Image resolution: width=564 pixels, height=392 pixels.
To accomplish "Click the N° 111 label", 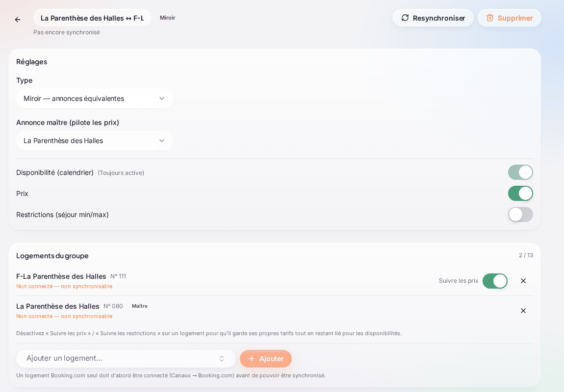I will click(118, 276).
